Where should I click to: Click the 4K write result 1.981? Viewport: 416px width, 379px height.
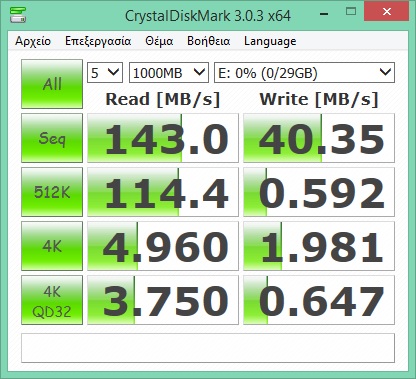point(319,246)
